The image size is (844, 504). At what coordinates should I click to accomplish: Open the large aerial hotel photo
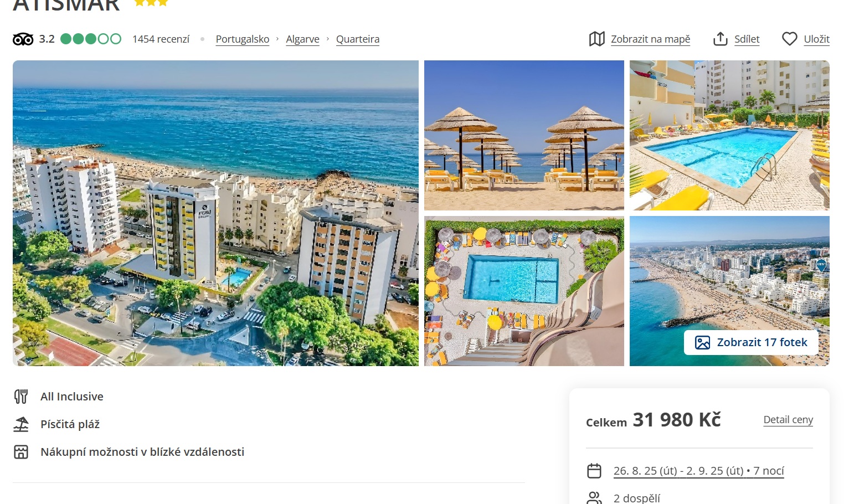(215, 213)
